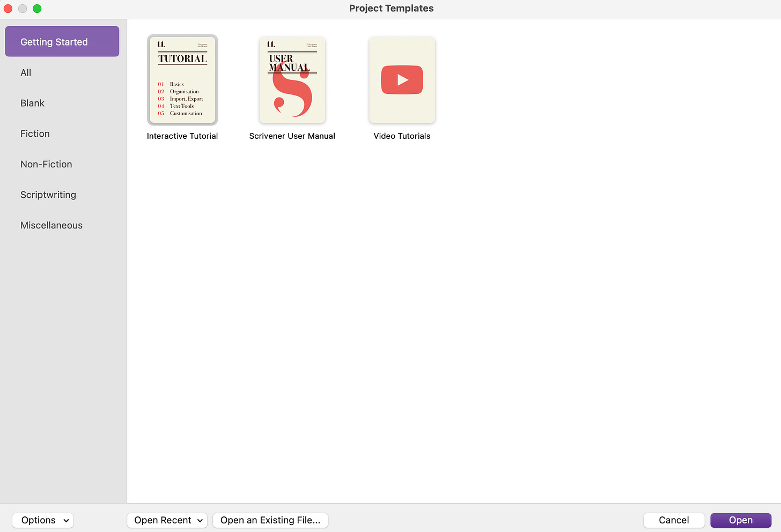Select the Interactive Tutorial template icon
Image resolution: width=781 pixels, height=532 pixels.
[x=182, y=80]
